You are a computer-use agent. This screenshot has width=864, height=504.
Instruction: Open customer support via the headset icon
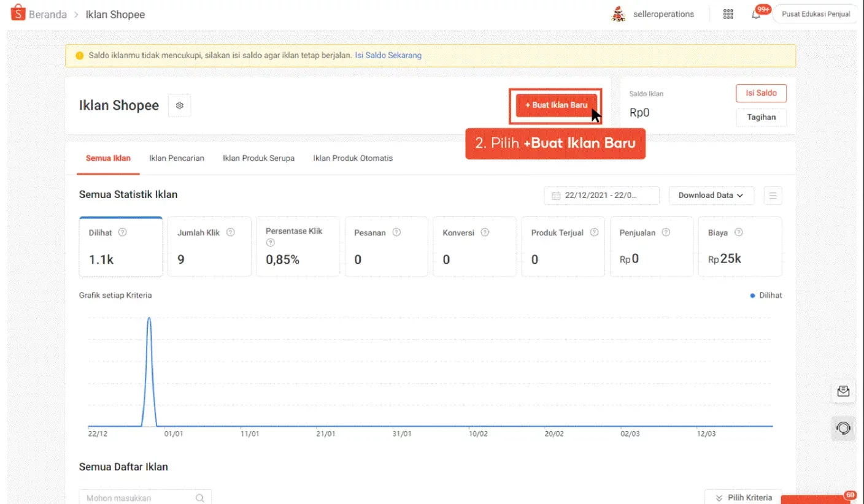click(843, 428)
